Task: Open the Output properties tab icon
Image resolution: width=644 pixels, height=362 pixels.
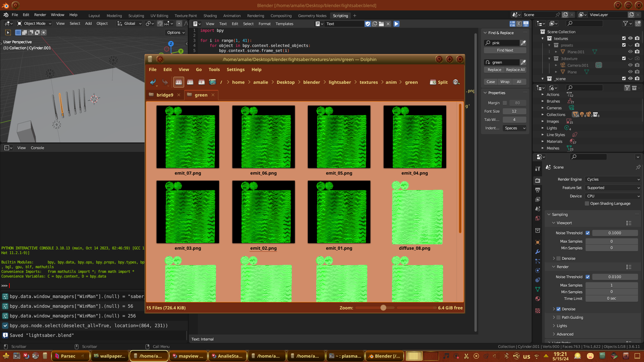Action: tap(538, 190)
